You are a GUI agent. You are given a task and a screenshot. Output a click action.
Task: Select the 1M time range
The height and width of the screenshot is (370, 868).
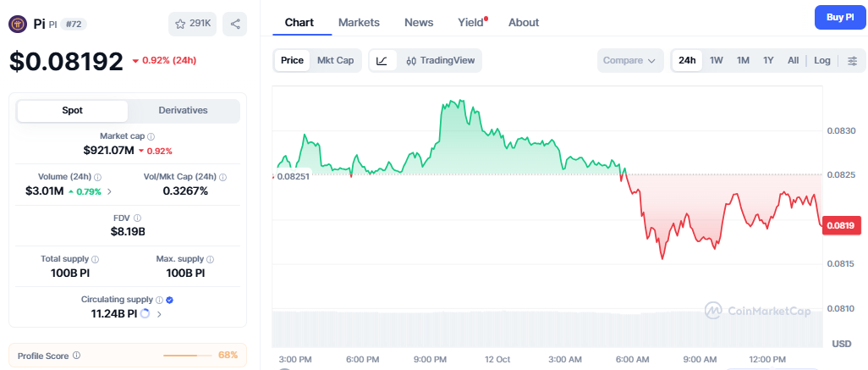743,60
